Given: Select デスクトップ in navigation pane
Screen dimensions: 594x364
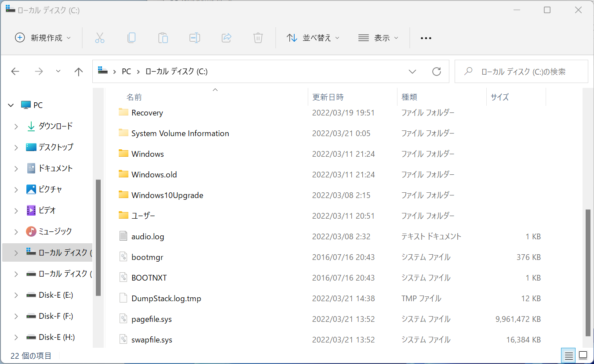Looking at the screenshot, I should tap(56, 148).
